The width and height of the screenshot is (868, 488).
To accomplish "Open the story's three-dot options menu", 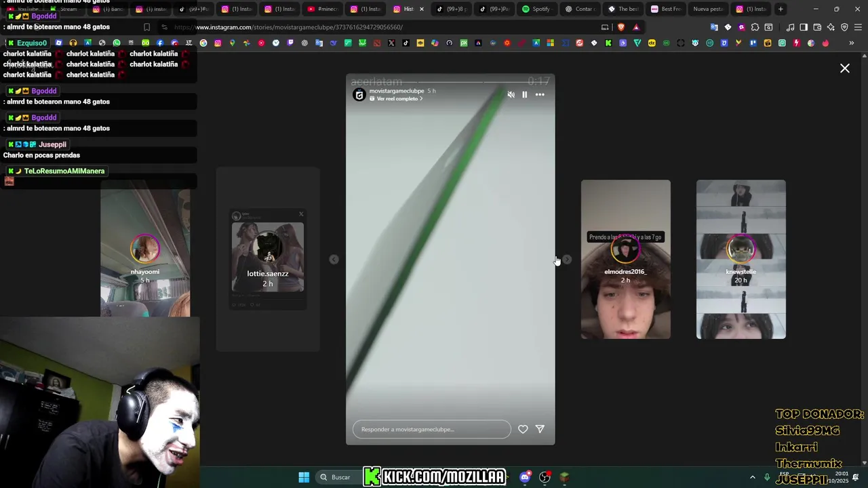I will click(540, 95).
